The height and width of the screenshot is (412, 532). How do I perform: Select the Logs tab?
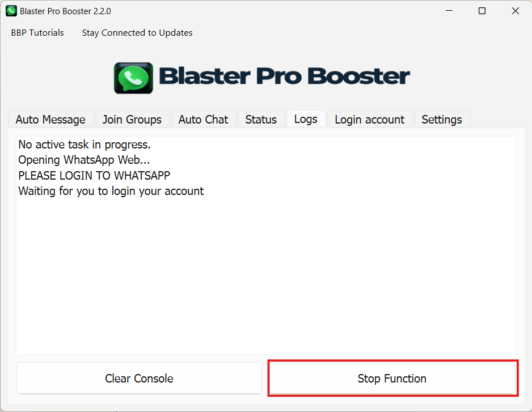306,119
